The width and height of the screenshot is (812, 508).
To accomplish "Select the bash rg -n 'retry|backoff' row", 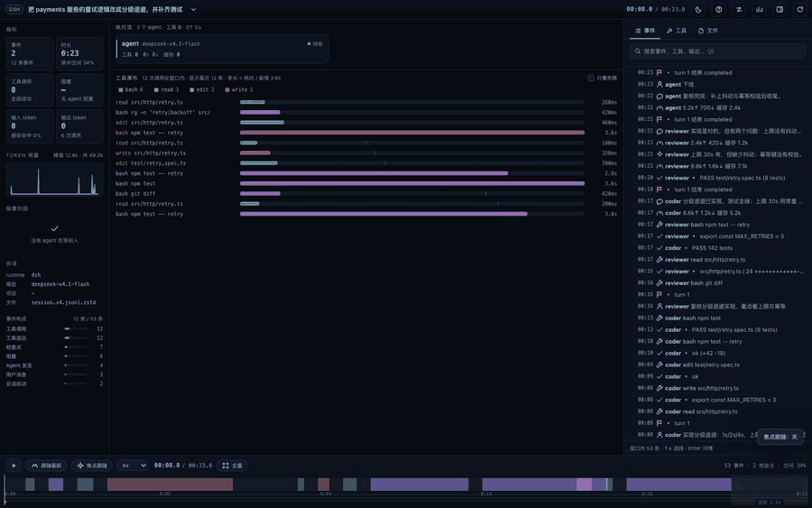I will tap(366, 113).
